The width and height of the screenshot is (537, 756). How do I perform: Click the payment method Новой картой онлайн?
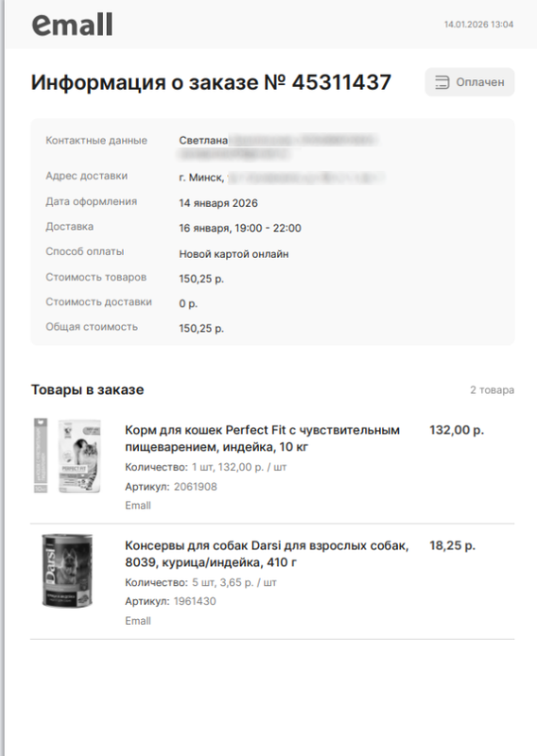coord(234,254)
